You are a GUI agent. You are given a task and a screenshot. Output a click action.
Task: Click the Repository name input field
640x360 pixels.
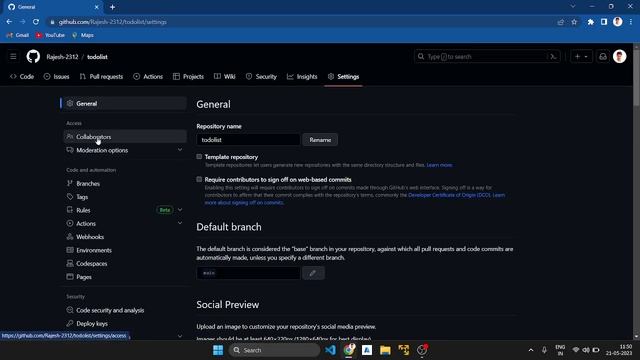click(x=248, y=140)
